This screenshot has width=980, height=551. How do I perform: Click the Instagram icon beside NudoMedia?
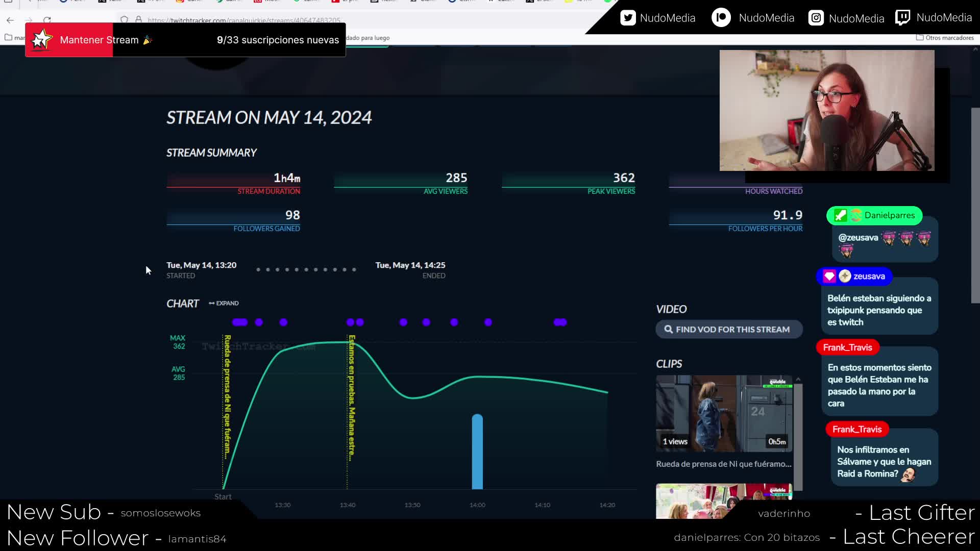click(816, 18)
